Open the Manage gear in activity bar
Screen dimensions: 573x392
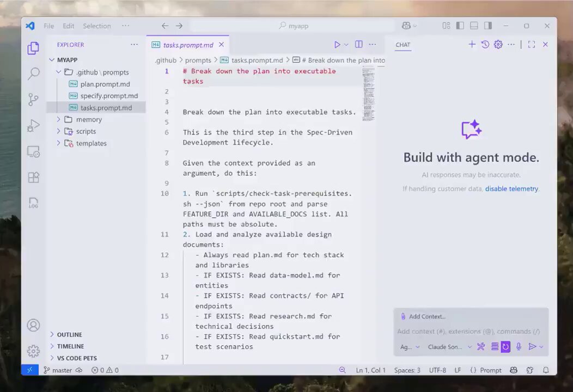[33, 351]
